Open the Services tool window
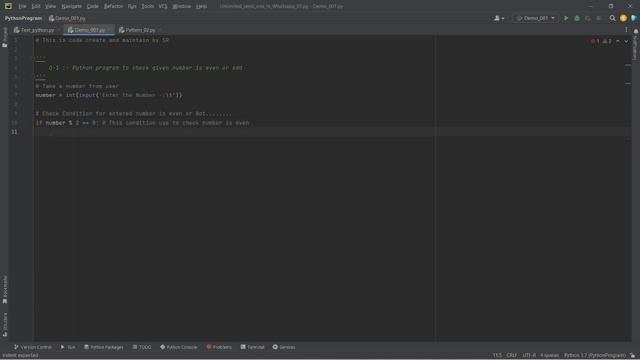The image size is (640, 360). coord(284,347)
